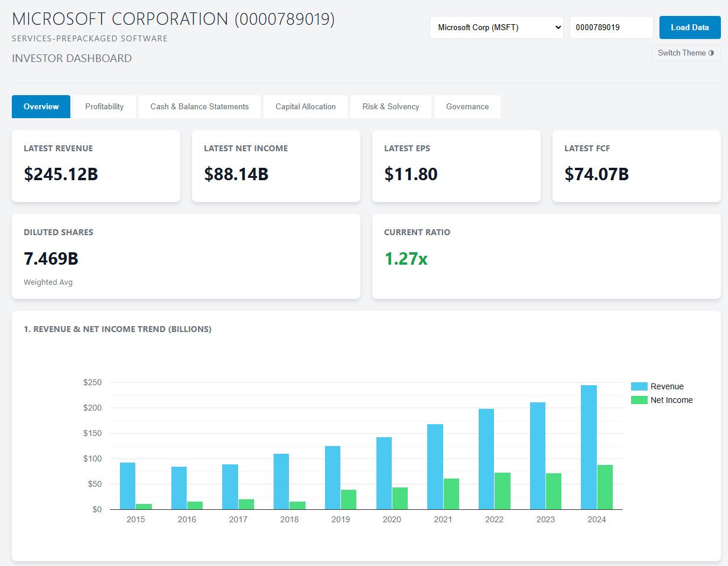Click the Switch Theme button
Screen dimensions: 728x566
[x=685, y=53]
